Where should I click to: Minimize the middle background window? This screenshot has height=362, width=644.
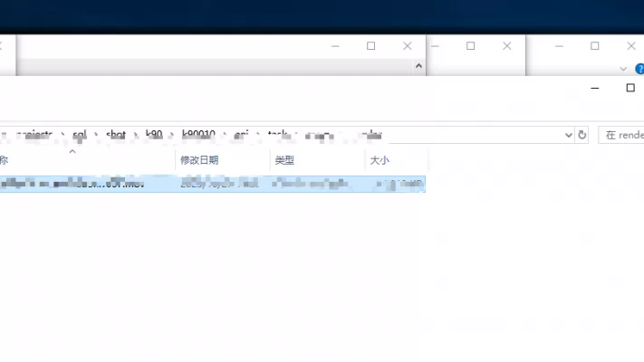436,46
